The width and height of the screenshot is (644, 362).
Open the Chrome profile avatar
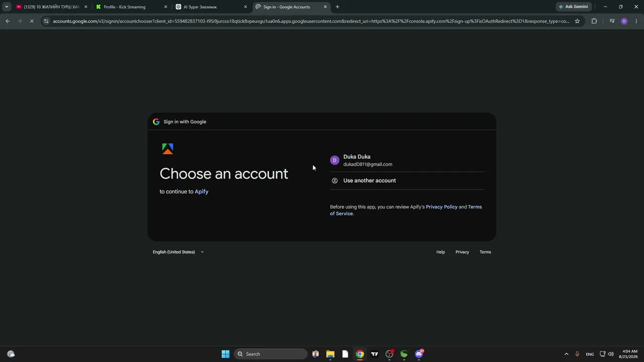[x=624, y=21]
